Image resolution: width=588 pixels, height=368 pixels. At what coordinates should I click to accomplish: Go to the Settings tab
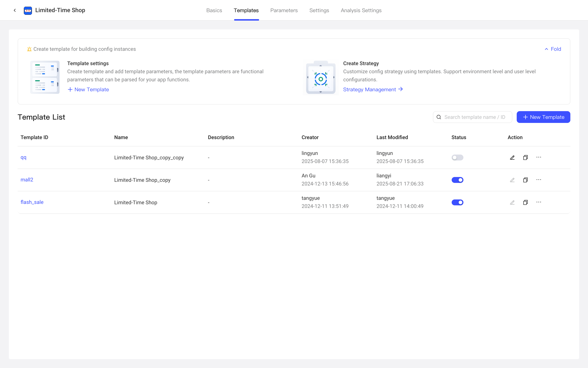(319, 10)
